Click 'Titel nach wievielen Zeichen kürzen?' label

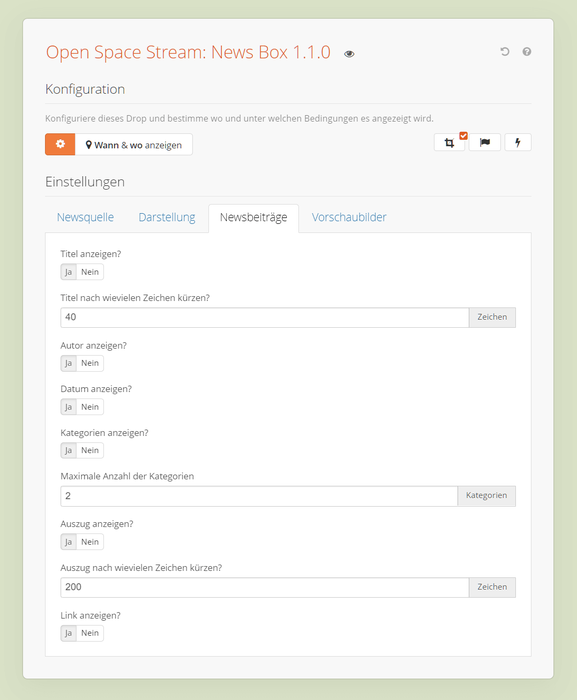(x=135, y=298)
